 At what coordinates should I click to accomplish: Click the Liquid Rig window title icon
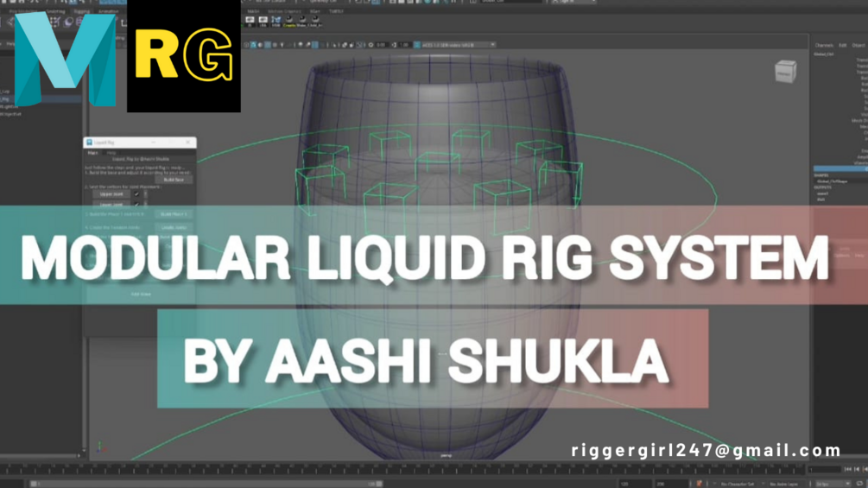point(89,143)
